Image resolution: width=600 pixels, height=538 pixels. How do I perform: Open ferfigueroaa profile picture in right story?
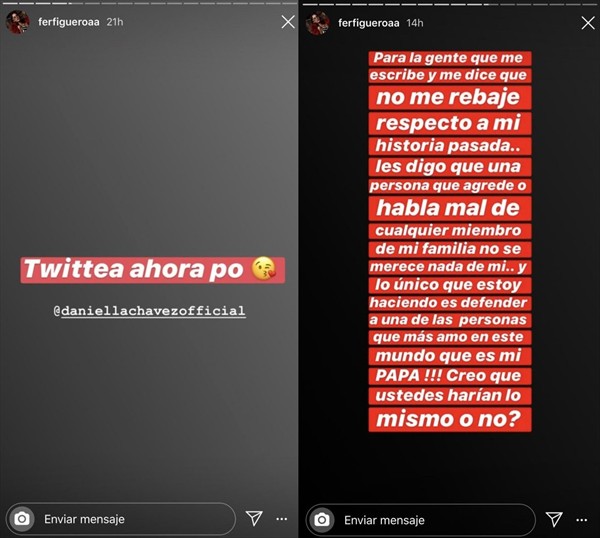point(318,23)
